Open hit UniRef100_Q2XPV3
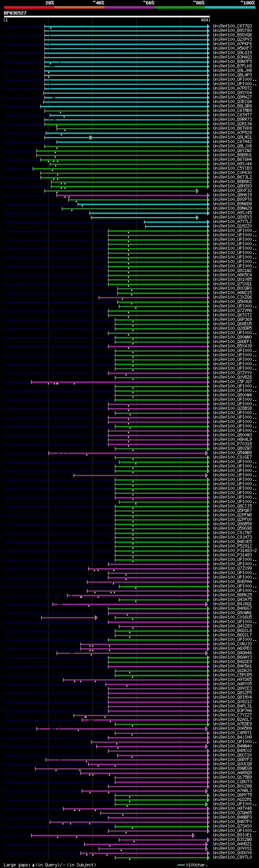The height and width of the screenshot is (868, 259). click(232, 40)
